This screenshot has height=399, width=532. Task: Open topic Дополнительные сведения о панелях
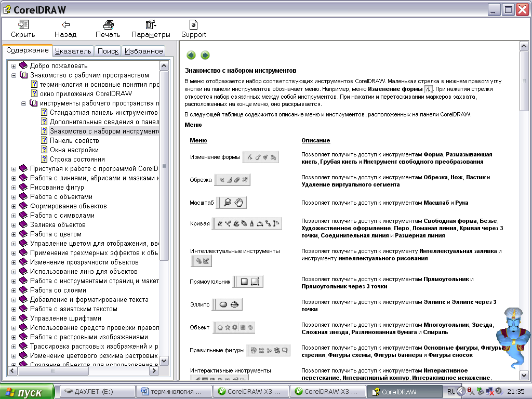[x=104, y=122]
